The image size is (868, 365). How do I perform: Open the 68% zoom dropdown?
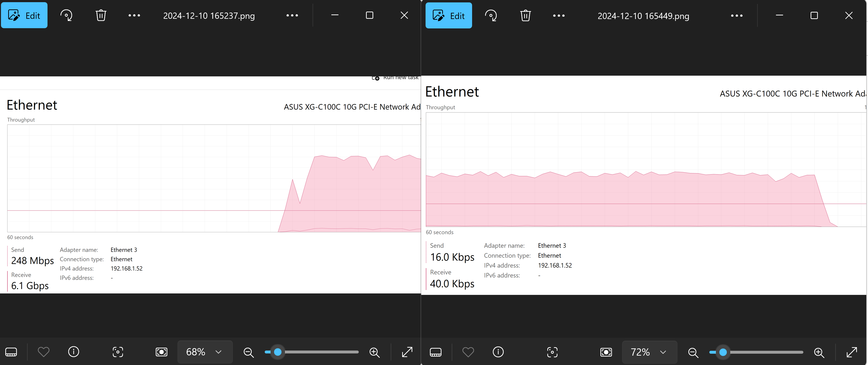(205, 352)
